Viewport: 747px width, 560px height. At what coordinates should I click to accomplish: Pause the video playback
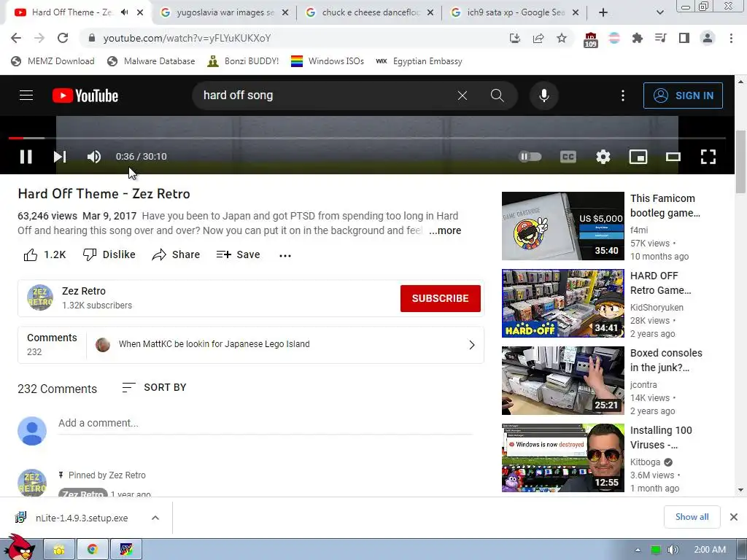(x=26, y=157)
